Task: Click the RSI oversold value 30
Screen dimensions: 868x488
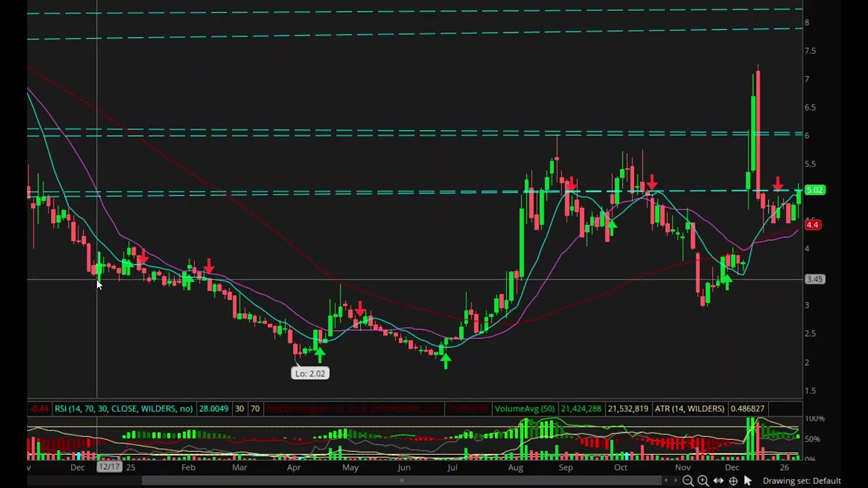Action: [239, 409]
